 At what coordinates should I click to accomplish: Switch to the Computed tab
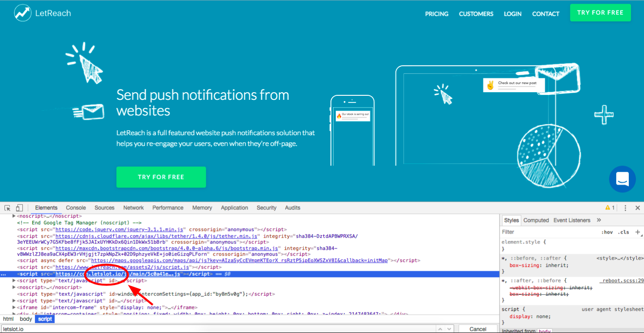pos(536,220)
